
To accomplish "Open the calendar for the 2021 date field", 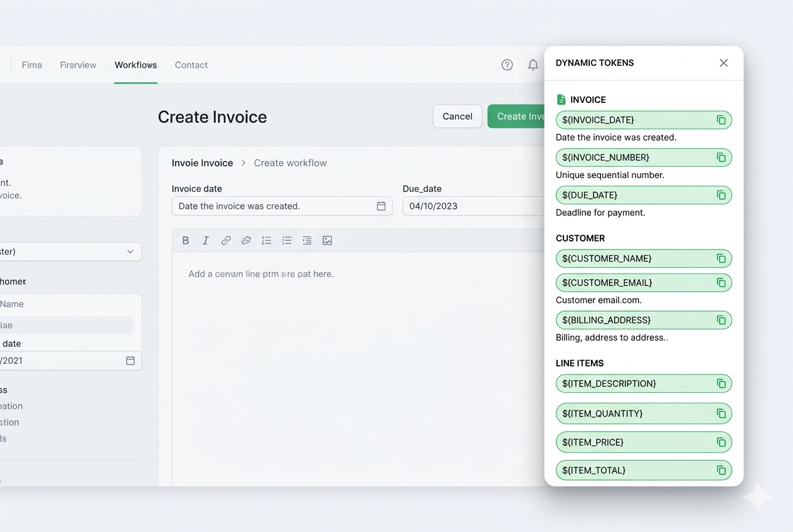I will coord(130,361).
